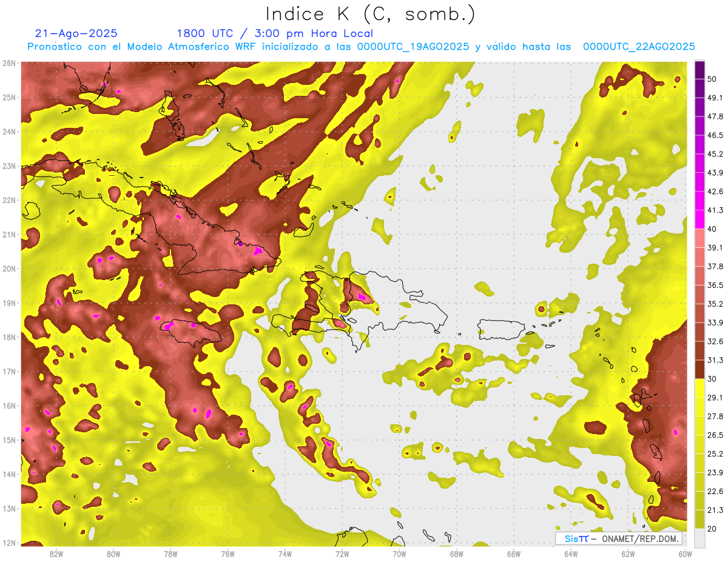Click the longitude label "68W"

pyautogui.click(x=457, y=554)
